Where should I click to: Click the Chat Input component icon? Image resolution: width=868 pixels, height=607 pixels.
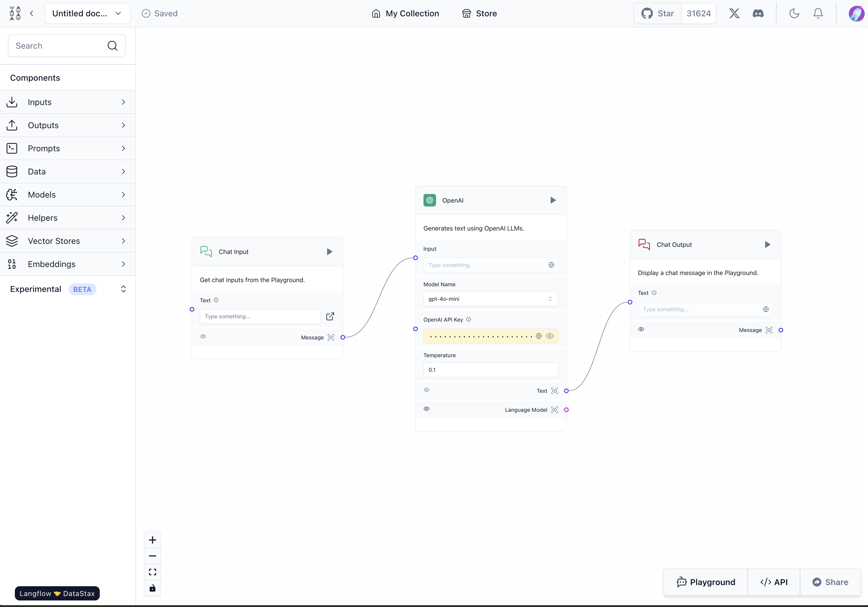pyautogui.click(x=206, y=252)
